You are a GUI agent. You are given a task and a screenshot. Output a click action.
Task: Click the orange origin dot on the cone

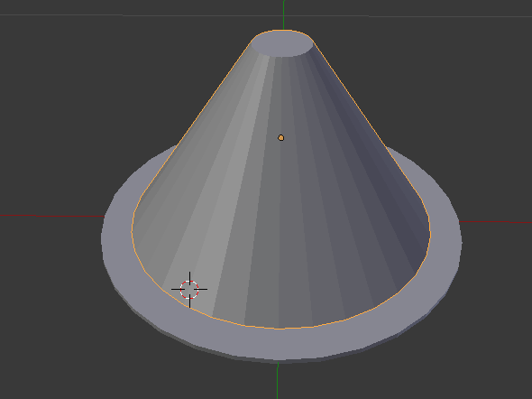click(x=281, y=137)
